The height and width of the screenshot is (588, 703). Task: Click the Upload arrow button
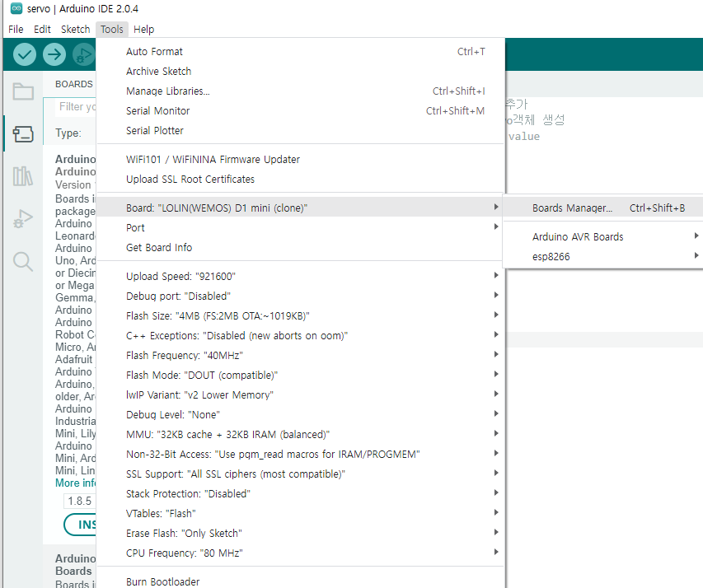(54, 54)
